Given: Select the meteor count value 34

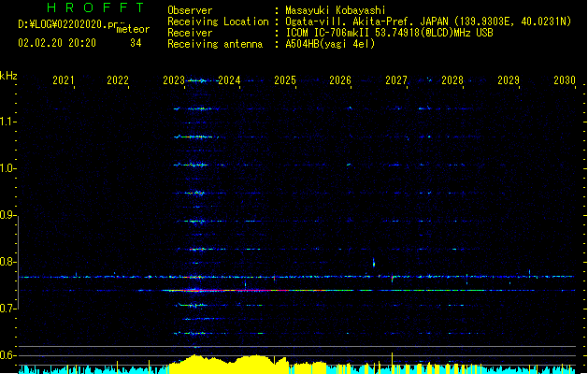Looking at the screenshot, I should coord(136,43).
